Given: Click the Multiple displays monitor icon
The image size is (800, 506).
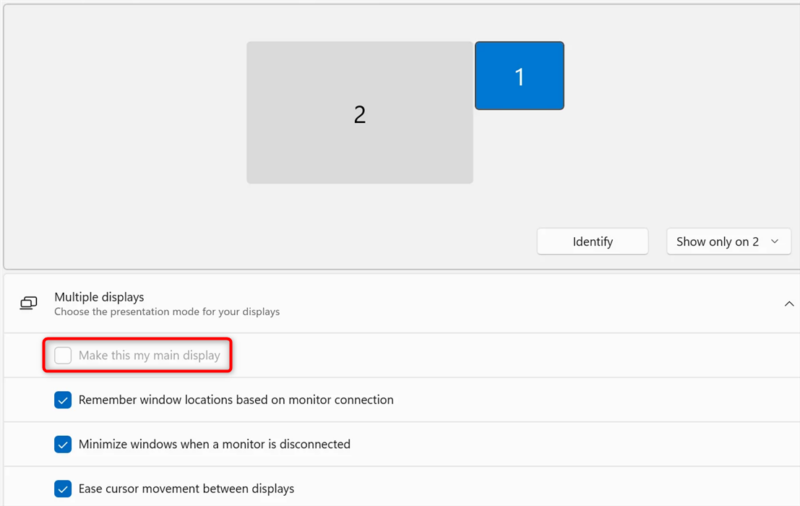Looking at the screenshot, I should 29,303.
